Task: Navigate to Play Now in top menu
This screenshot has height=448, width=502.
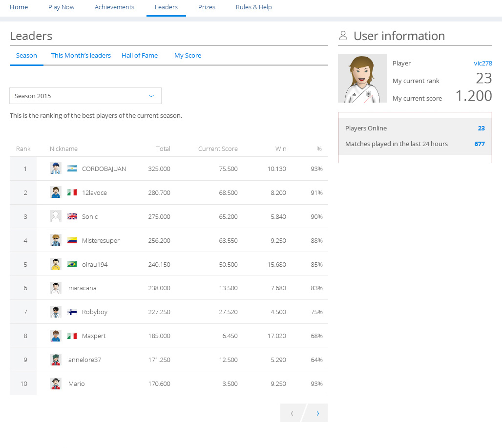Action: pyautogui.click(x=62, y=7)
